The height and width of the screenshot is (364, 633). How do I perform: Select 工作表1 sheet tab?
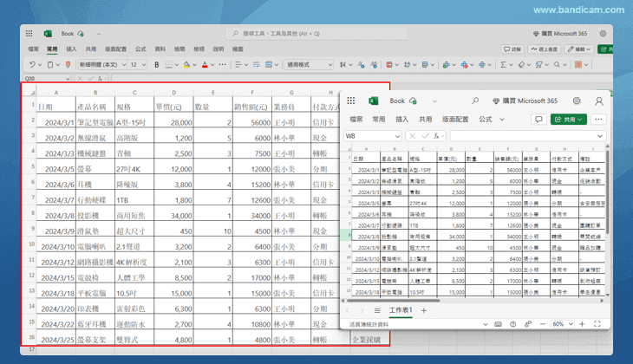point(401,310)
